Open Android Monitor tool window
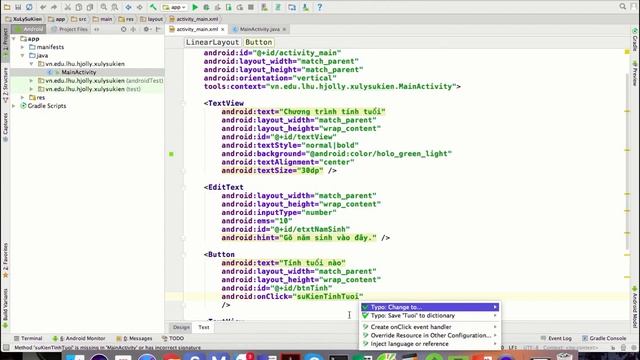This screenshot has width=640, height=360. tap(79, 338)
